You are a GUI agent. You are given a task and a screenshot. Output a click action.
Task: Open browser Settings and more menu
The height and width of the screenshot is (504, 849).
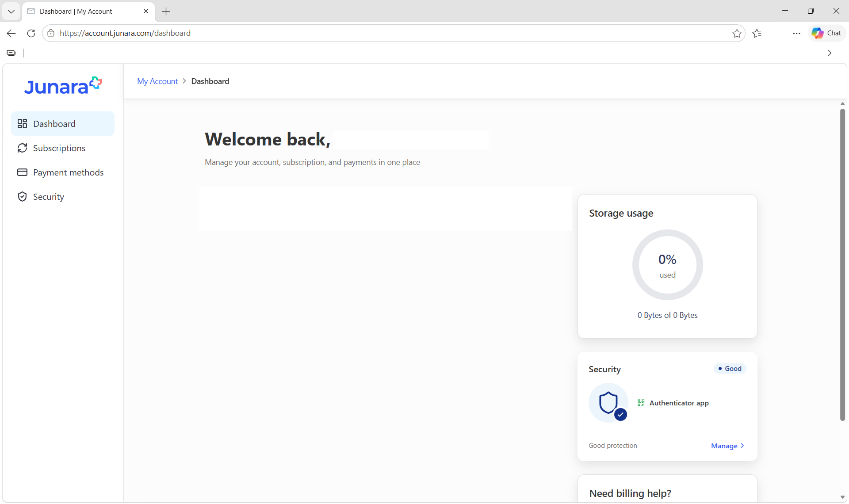[796, 33]
